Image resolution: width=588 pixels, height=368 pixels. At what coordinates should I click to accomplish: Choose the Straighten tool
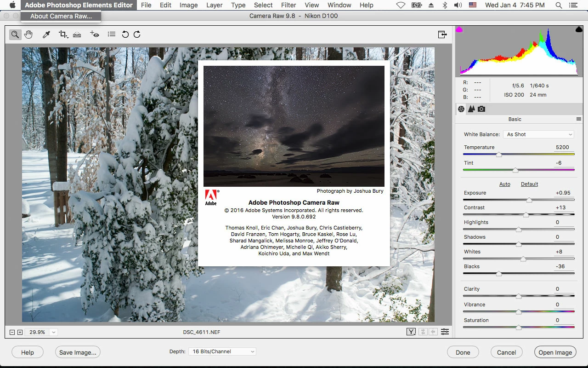(x=77, y=34)
